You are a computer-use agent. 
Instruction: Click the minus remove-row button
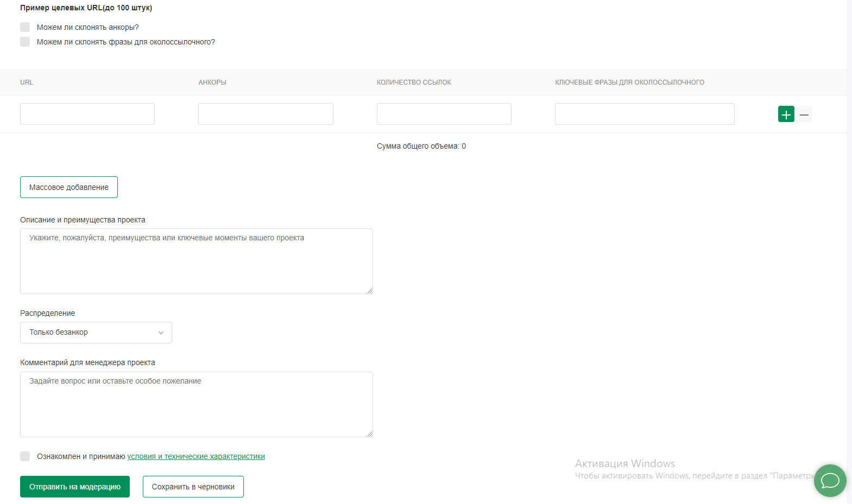point(804,114)
